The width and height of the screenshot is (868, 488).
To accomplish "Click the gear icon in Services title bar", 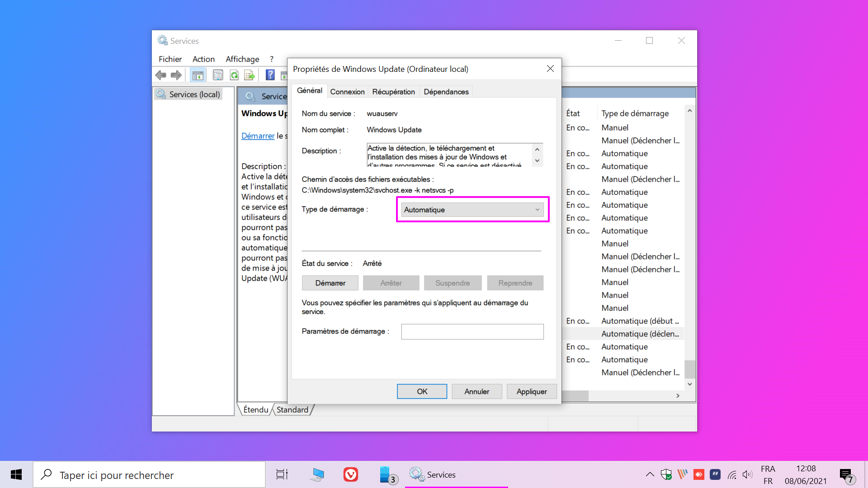I will tap(162, 41).
